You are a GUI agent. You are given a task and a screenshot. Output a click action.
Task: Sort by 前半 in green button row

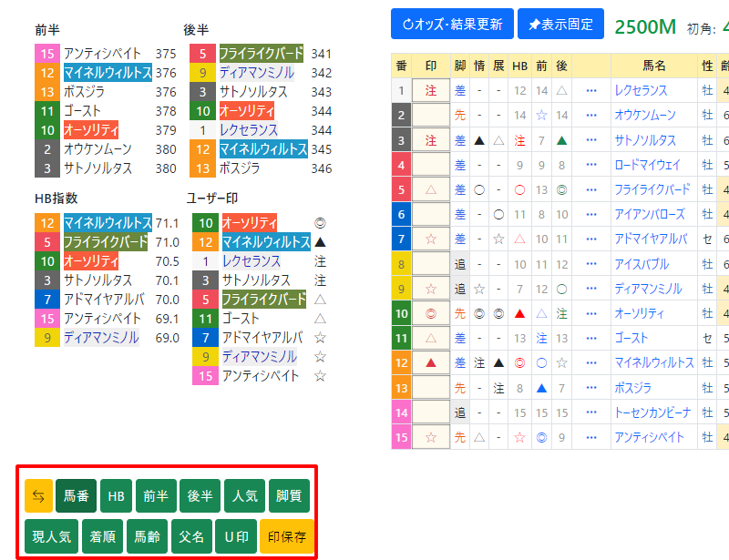155,496
